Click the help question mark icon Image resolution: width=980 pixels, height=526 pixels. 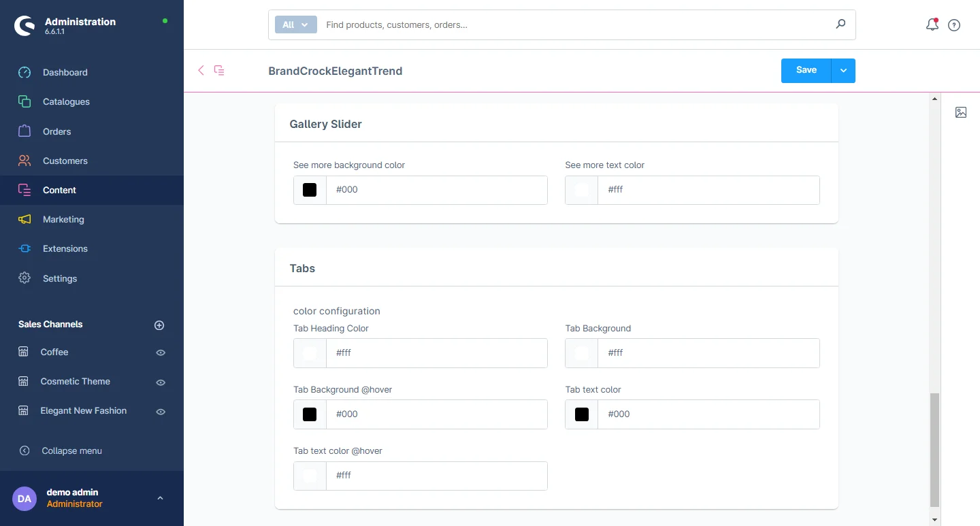pos(954,25)
